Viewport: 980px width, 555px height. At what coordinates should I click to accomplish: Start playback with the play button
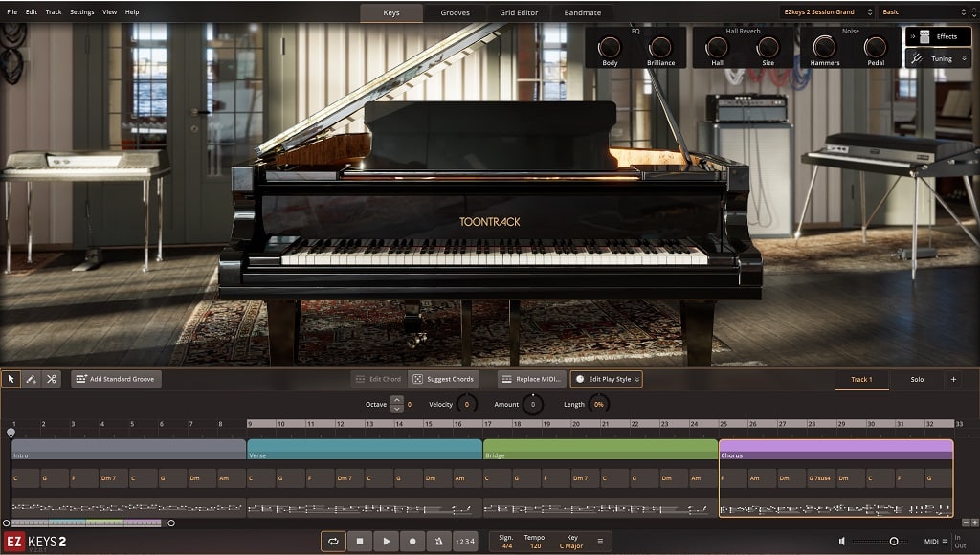(387, 542)
